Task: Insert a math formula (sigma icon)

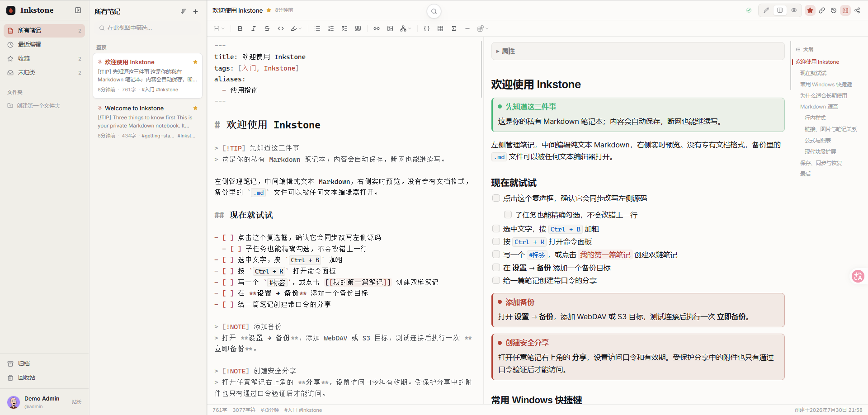Action: 454,28
